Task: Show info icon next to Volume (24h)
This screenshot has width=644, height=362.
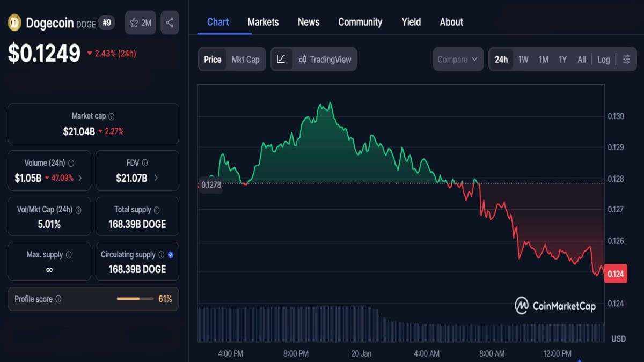Action: point(71,163)
